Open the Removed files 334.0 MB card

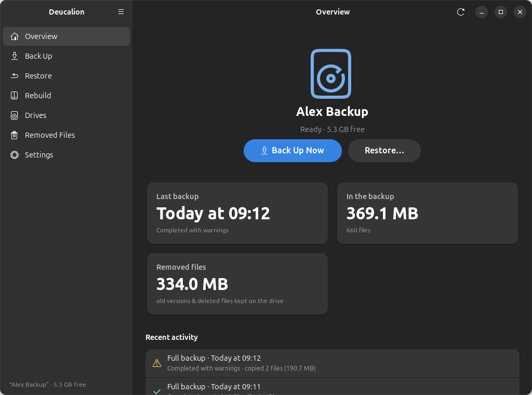tap(237, 284)
